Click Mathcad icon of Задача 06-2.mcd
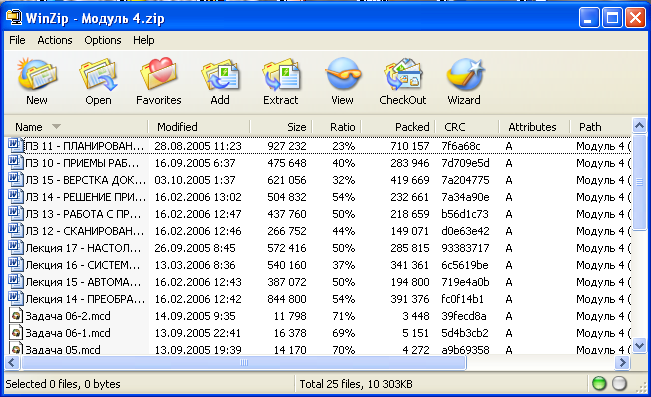This screenshot has height=397, width=651. (x=16, y=316)
